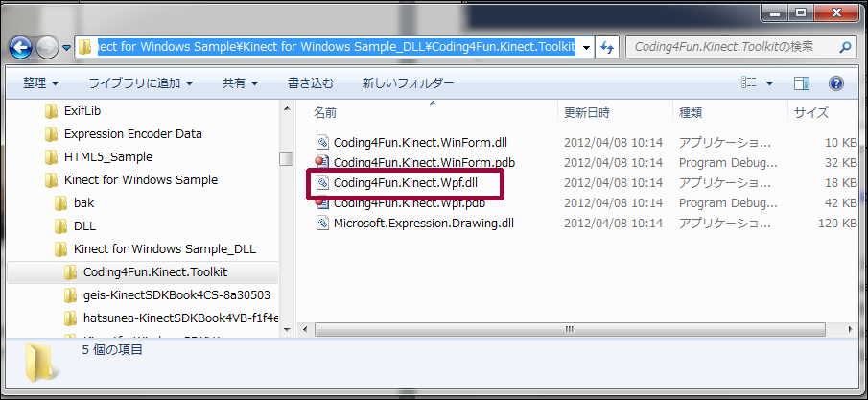Select geis-KinectSDKBook4CS-8a30503 folder
868x400 pixels.
(176, 295)
